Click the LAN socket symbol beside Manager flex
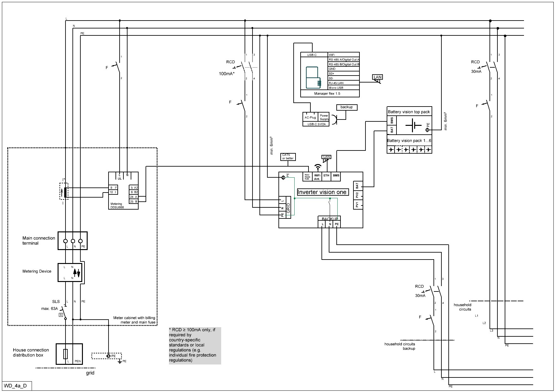 [377, 78]
